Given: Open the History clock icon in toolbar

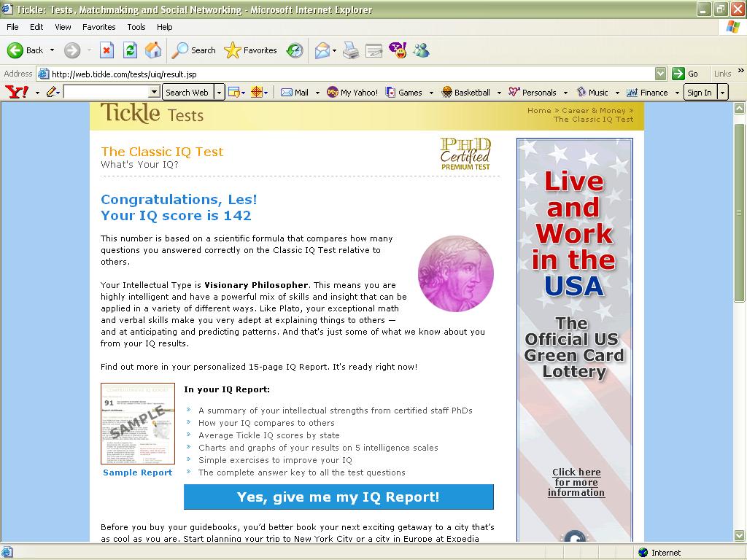Looking at the screenshot, I should (x=295, y=50).
